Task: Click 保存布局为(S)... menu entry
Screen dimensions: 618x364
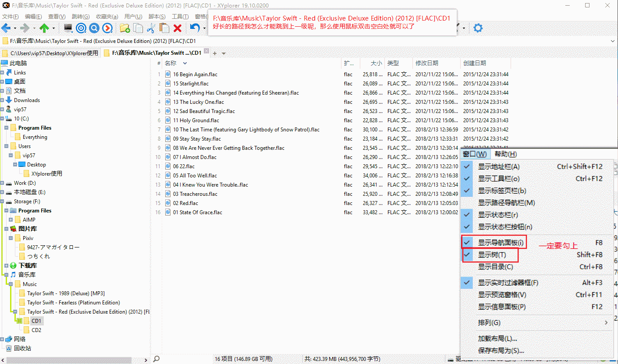Action: [x=501, y=351]
